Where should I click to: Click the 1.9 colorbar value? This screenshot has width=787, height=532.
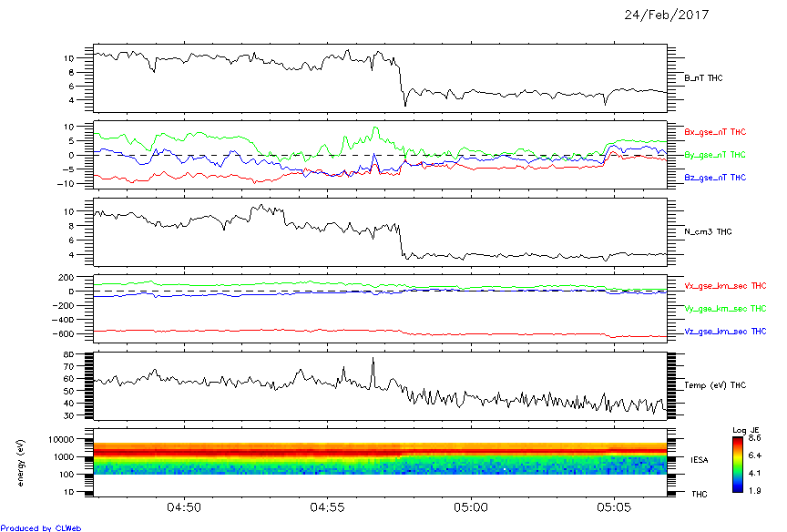[x=754, y=490]
